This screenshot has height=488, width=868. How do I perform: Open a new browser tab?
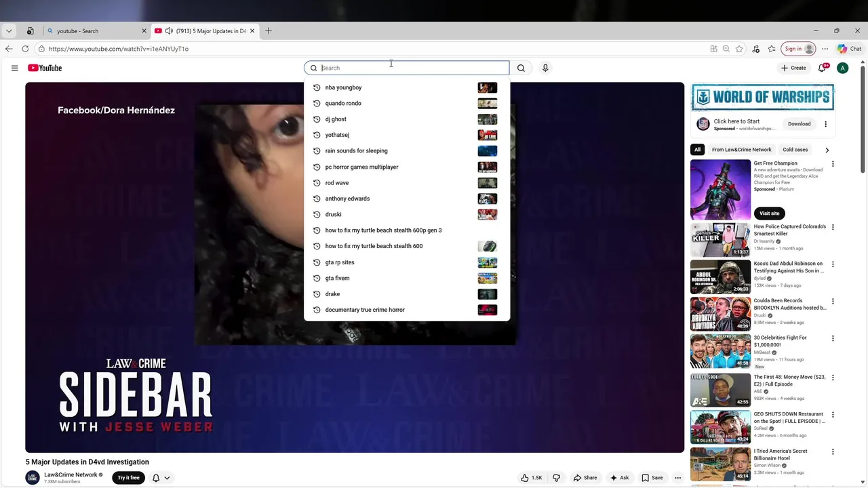click(269, 30)
